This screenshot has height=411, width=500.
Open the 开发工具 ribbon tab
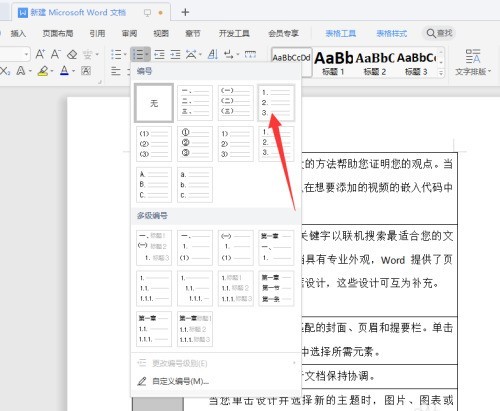pyautogui.click(x=234, y=33)
